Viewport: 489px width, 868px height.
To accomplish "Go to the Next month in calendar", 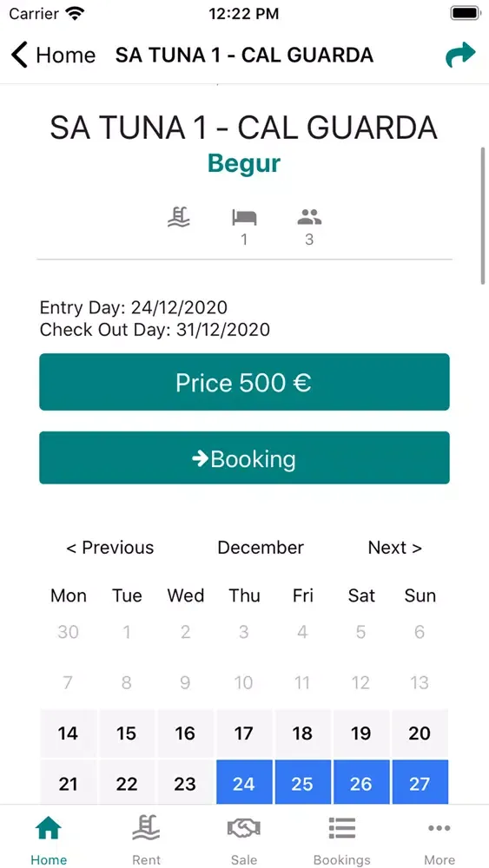I will pyautogui.click(x=395, y=548).
